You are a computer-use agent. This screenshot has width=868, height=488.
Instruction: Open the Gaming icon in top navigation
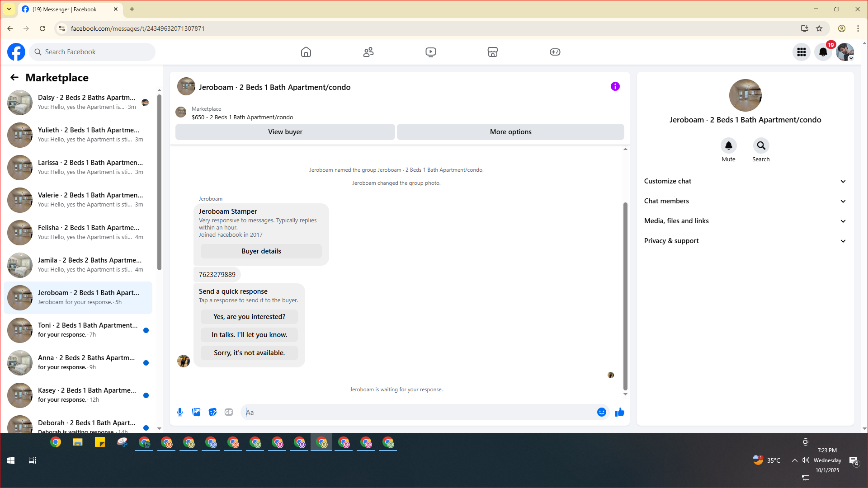pos(555,52)
